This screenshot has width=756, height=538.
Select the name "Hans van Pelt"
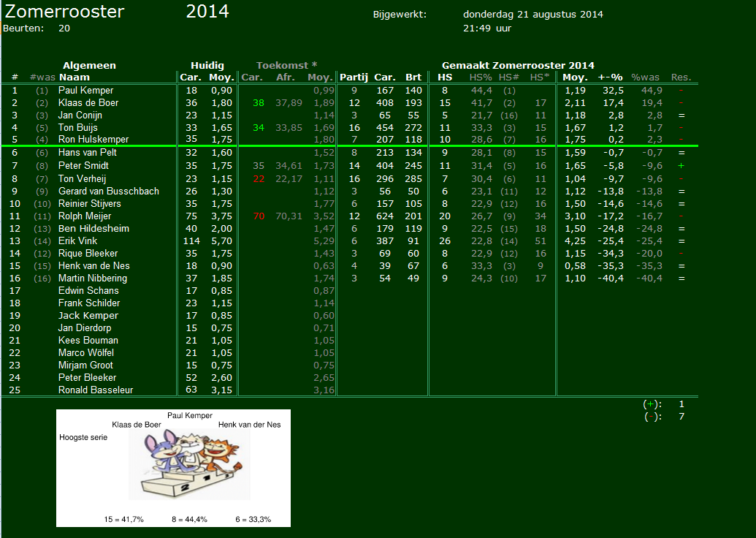[87, 153]
